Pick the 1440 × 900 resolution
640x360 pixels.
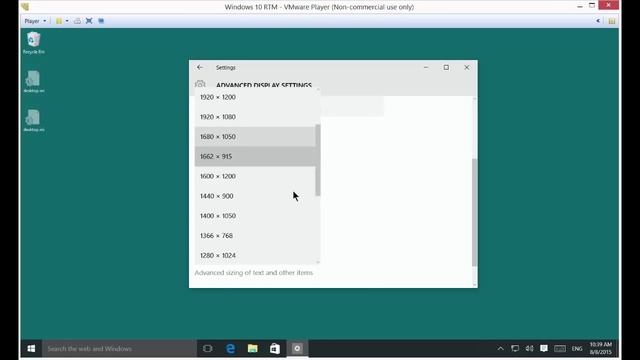click(x=255, y=196)
